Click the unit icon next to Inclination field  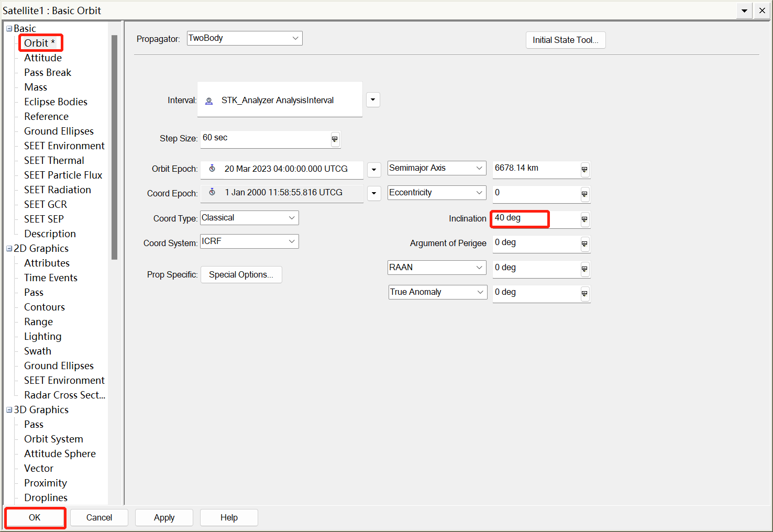(584, 219)
